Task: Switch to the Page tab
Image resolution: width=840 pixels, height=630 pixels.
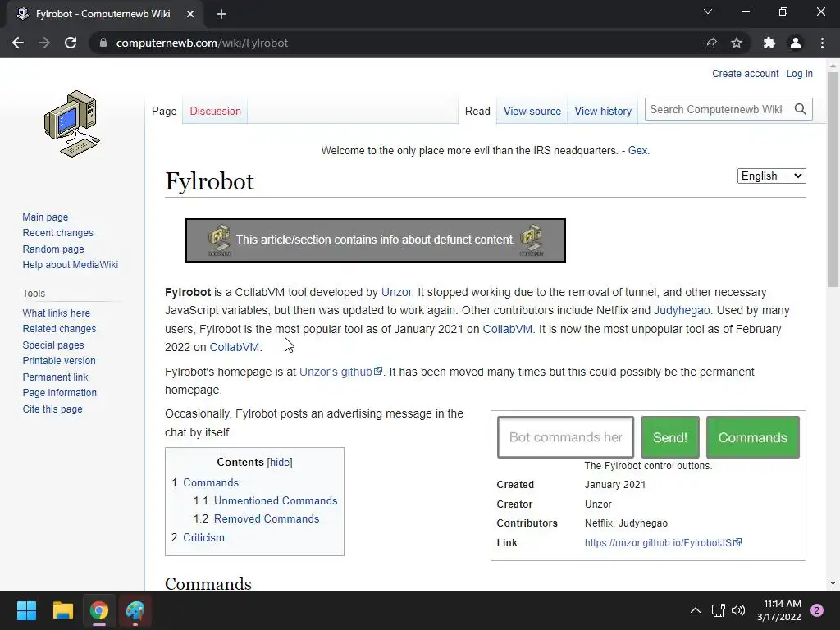Action: click(164, 111)
